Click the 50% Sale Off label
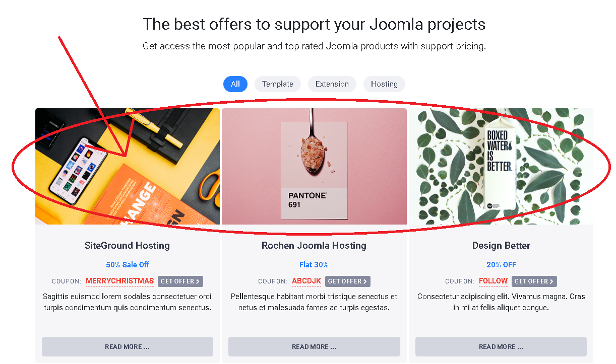This screenshot has height=364, width=616. [x=128, y=265]
